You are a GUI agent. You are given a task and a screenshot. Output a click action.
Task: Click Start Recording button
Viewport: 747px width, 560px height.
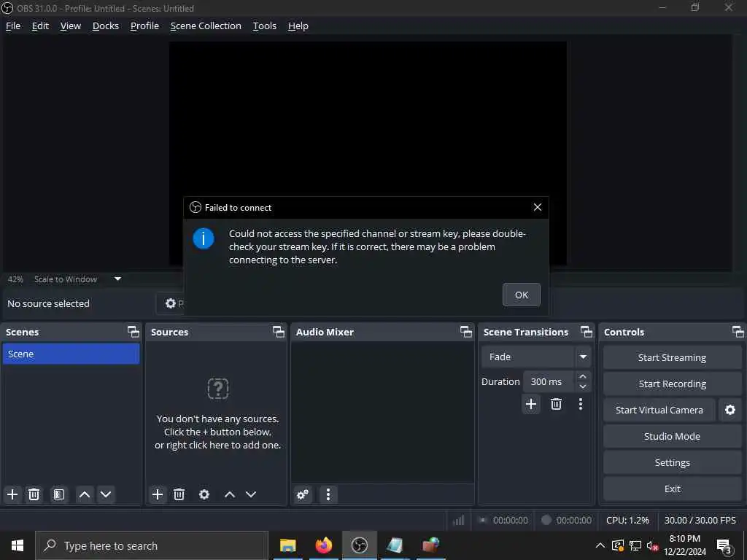[x=672, y=384]
